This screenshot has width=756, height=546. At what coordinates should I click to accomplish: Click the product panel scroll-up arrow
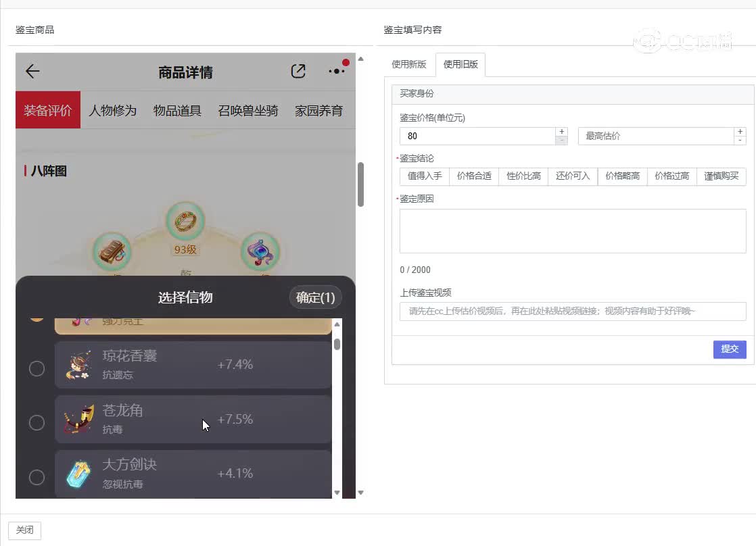click(x=360, y=59)
